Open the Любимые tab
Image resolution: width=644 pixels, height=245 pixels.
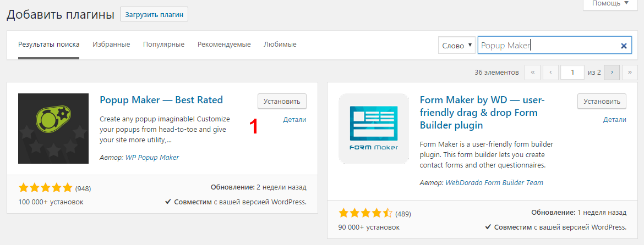coord(280,44)
